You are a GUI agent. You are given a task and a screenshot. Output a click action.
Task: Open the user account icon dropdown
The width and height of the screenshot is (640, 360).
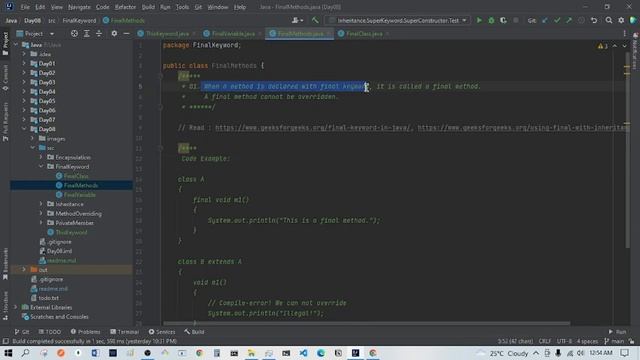[x=298, y=20]
